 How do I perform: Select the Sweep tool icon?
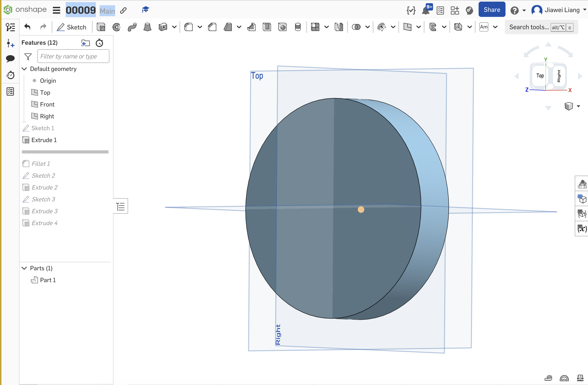(x=132, y=27)
